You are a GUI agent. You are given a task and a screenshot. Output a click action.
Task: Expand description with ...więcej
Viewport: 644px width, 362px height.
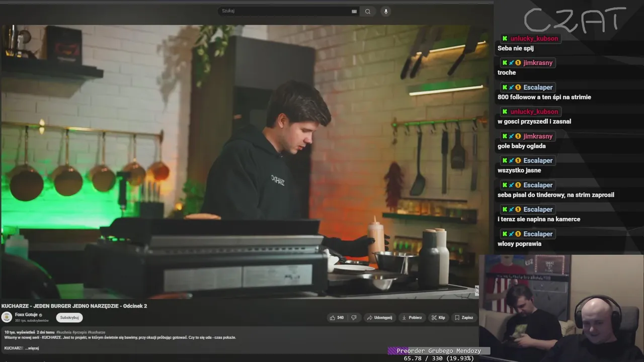32,348
